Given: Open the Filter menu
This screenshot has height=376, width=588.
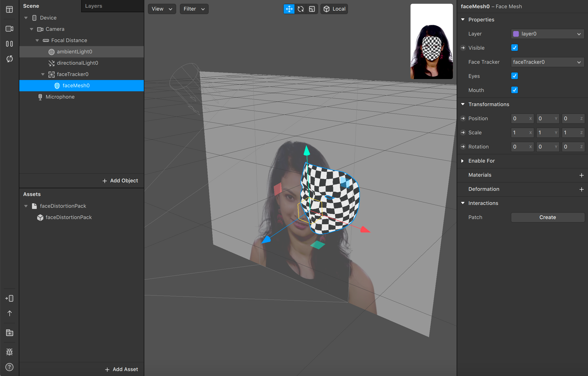Looking at the screenshot, I should (193, 8).
